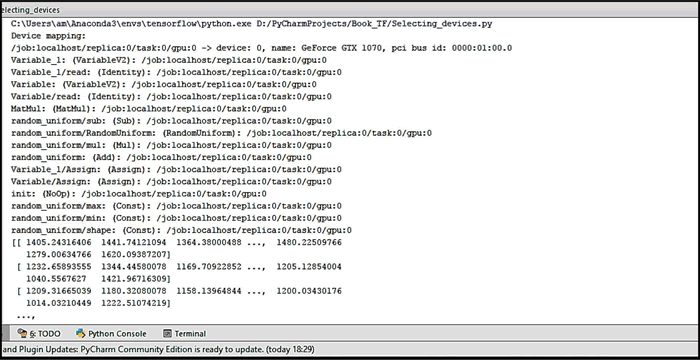Click the 'Variable_1/Assign: (Assign)' line
The image size is (700, 360).
(176, 169)
